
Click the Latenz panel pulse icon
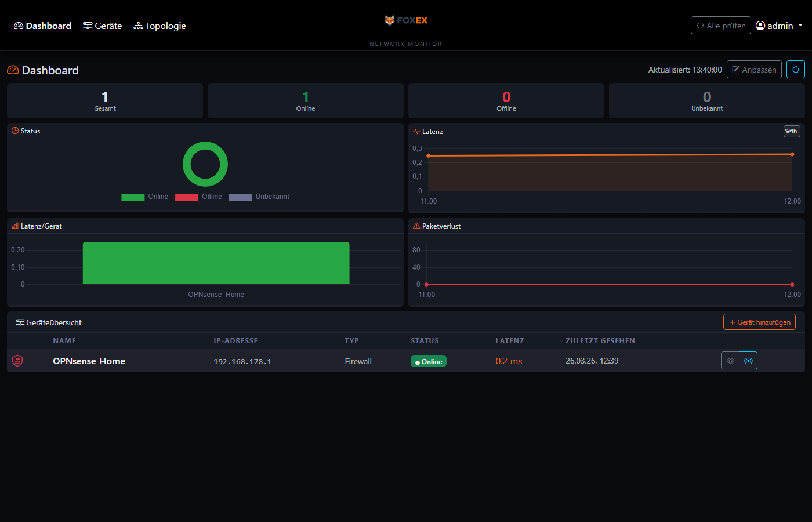coord(416,131)
